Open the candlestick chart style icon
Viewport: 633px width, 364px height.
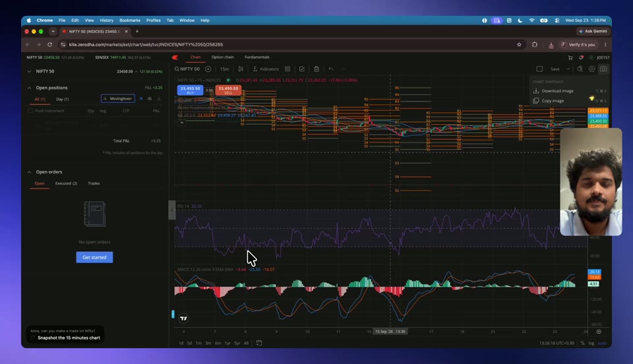[x=241, y=69]
